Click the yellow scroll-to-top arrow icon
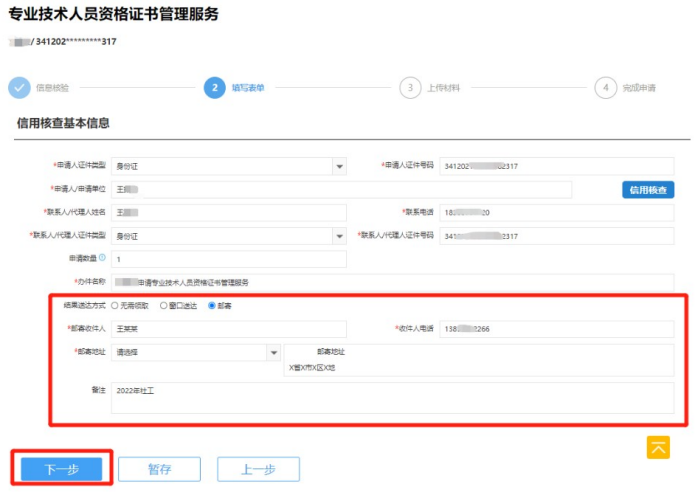Screen dimensions: 700x500 click(658, 447)
